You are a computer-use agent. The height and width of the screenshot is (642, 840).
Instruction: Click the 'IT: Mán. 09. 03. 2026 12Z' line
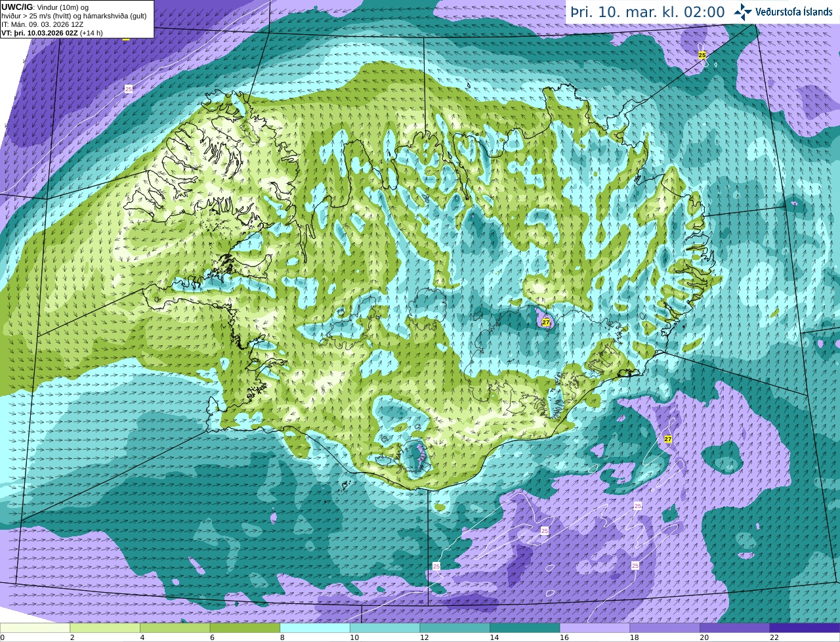point(42,24)
